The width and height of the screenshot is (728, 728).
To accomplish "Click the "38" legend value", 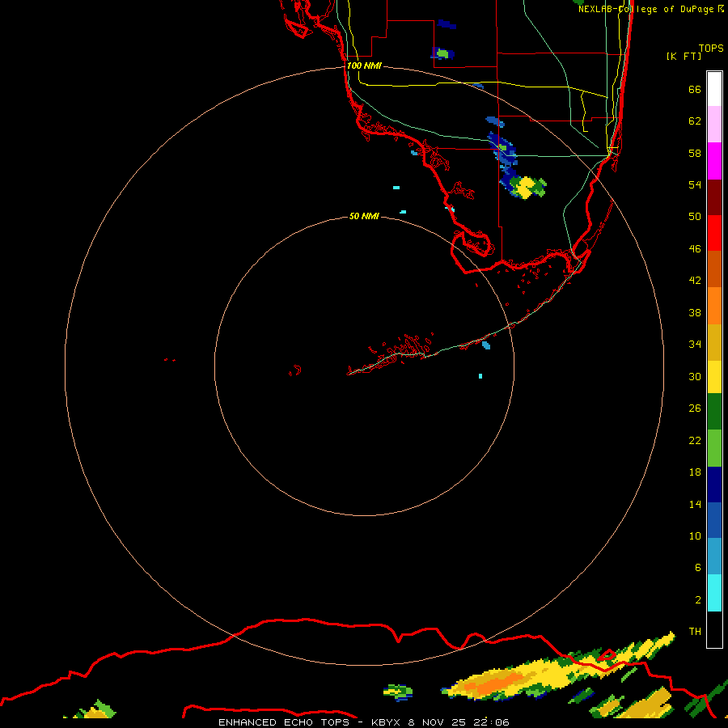I will coord(695,312).
